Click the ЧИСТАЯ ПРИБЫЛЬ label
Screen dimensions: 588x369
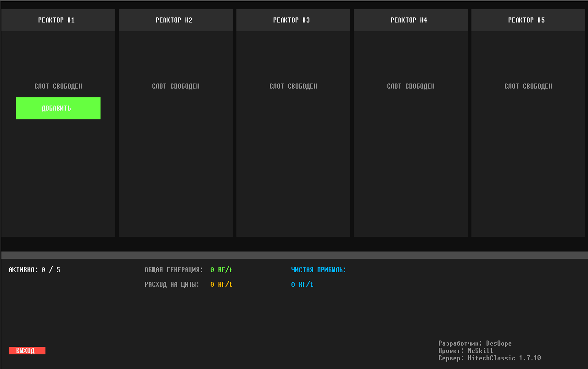click(319, 270)
